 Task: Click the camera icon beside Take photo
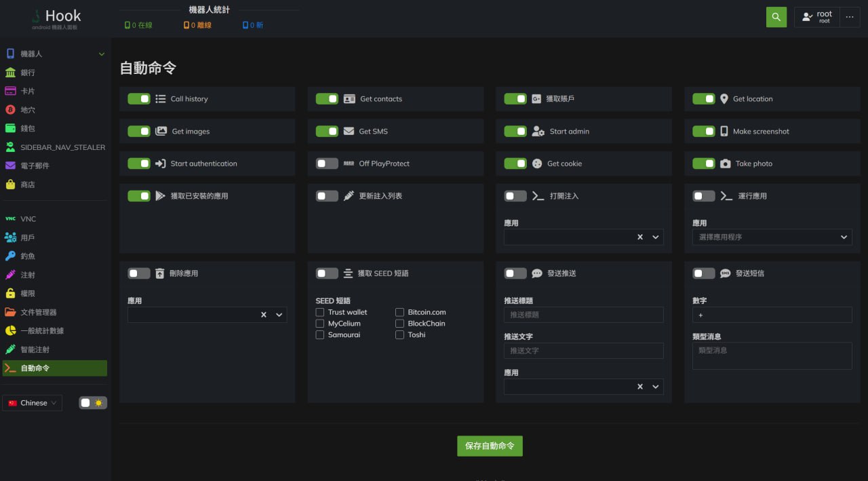(725, 163)
